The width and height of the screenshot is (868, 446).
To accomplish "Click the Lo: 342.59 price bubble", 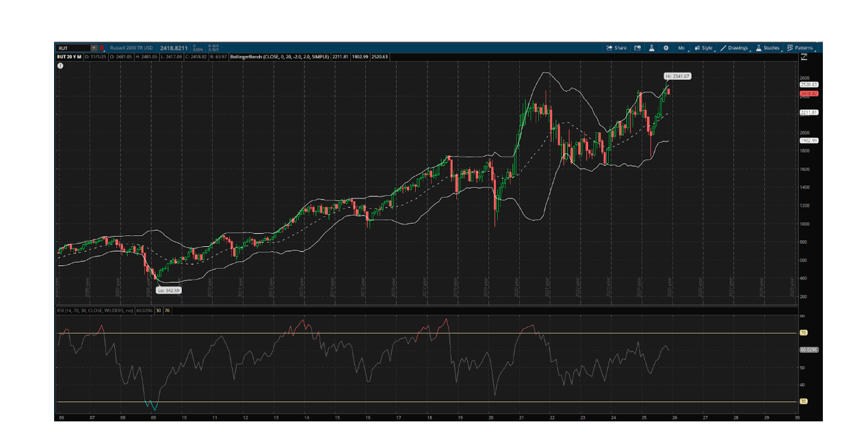I will pyautogui.click(x=168, y=290).
